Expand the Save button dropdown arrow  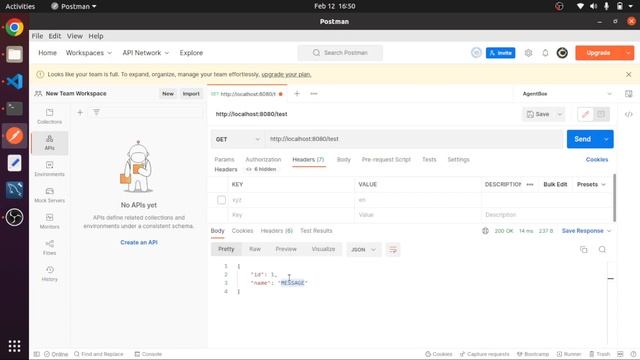click(x=560, y=114)
